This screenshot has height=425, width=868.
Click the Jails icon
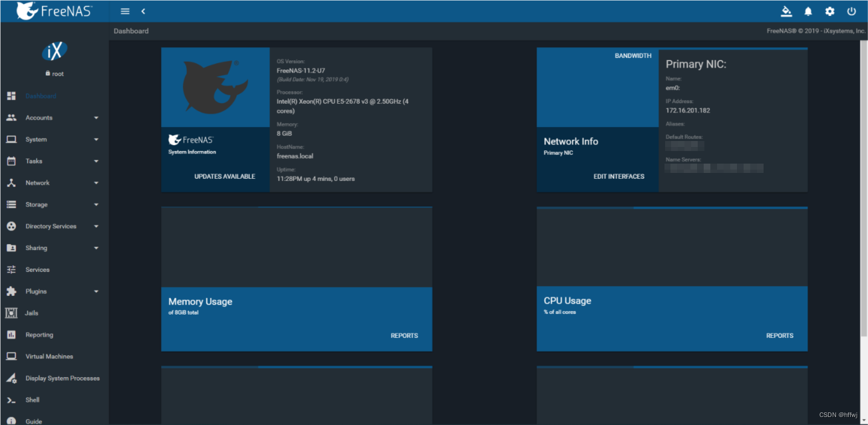coord(11,313)
